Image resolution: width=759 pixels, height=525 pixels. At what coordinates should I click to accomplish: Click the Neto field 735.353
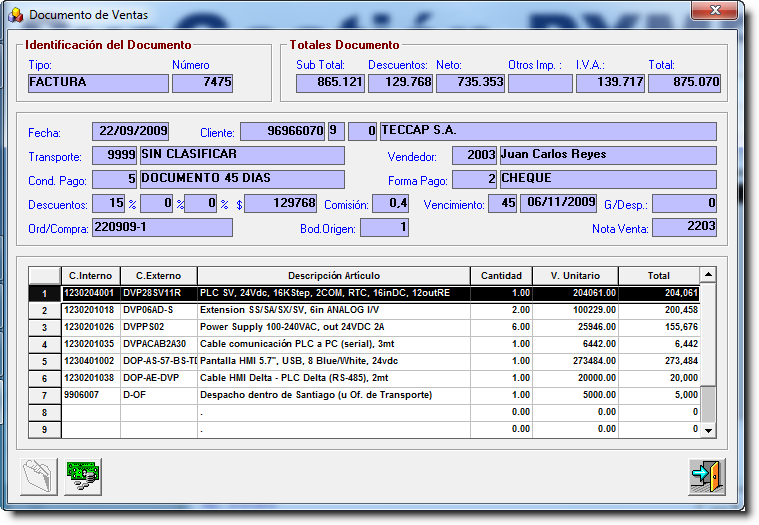pyautogui.click(x=471, y=83)
